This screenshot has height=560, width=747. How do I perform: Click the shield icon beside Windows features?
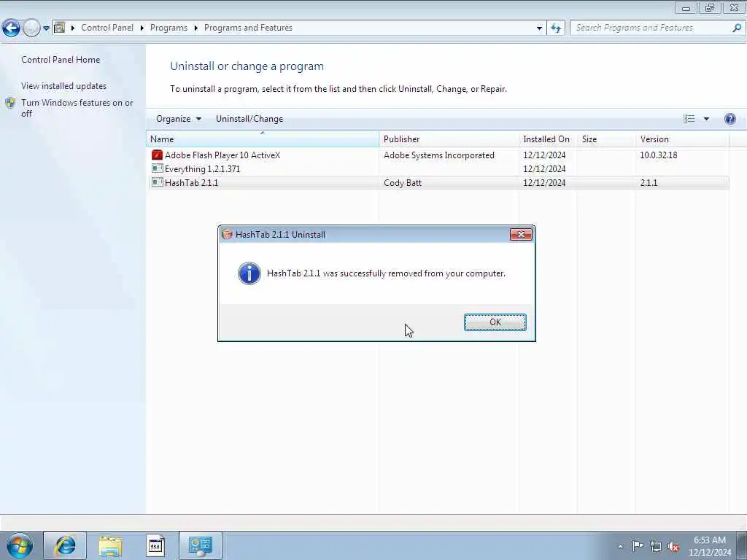tap(10, 103)
